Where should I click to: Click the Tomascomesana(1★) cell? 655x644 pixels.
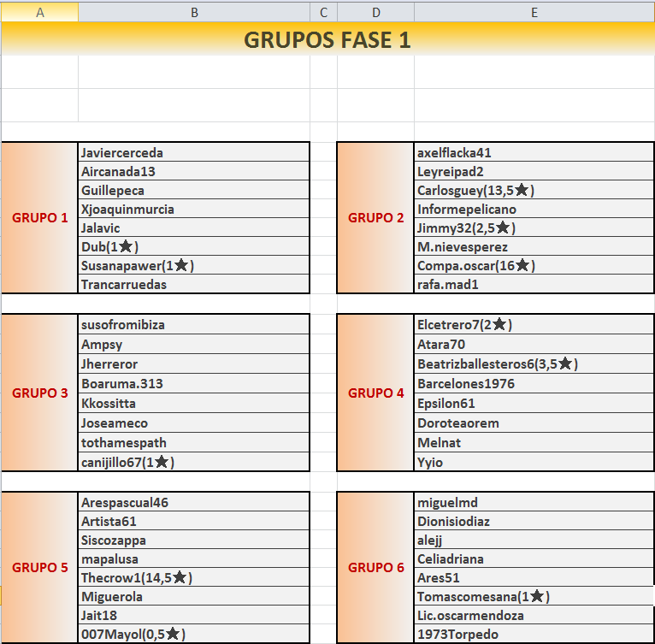[x=532, y=597]
